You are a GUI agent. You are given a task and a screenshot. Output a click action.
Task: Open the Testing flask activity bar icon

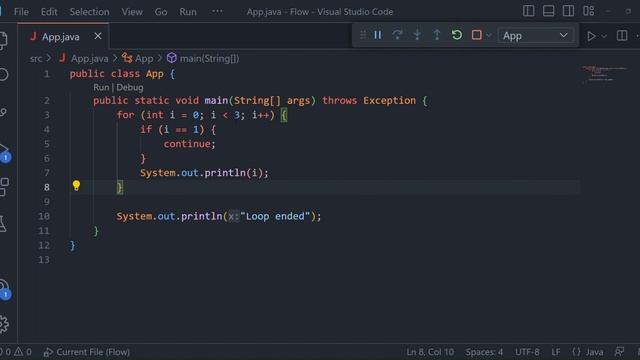(x=3, y=224)
